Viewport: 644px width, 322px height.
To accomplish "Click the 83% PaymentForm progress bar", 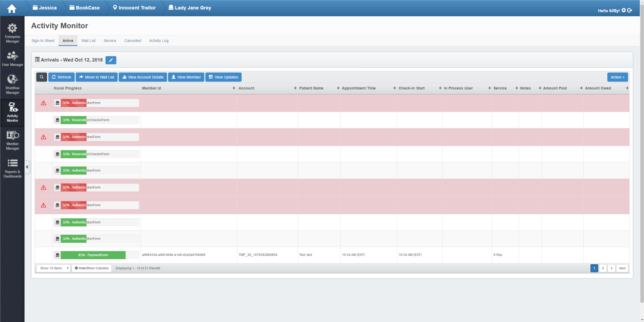I will tap(93, 255).
